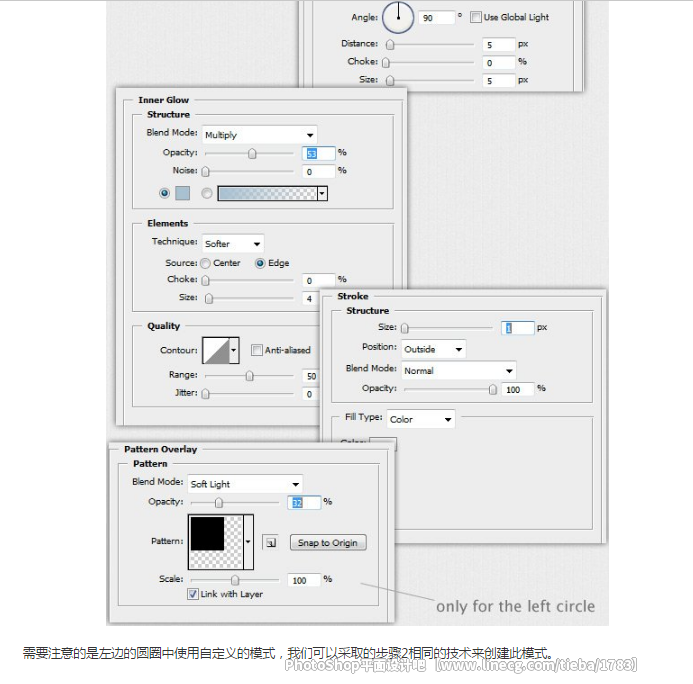
Task: Click the Distance value field in pixels
Action: pyautogui.click(x=499, y=45)
